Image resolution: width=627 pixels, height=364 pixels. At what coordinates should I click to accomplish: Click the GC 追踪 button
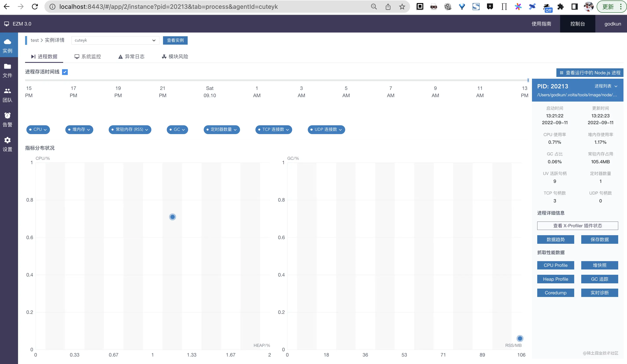tap(600, 279)
